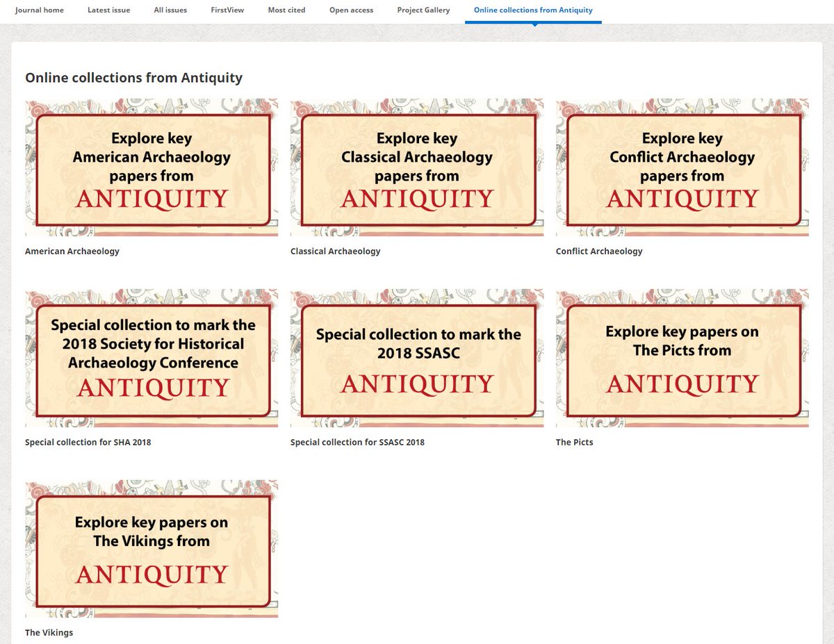This screenshot has height=644, width=834.
Task: Select the Most cited tab
Action: (286, 10)
